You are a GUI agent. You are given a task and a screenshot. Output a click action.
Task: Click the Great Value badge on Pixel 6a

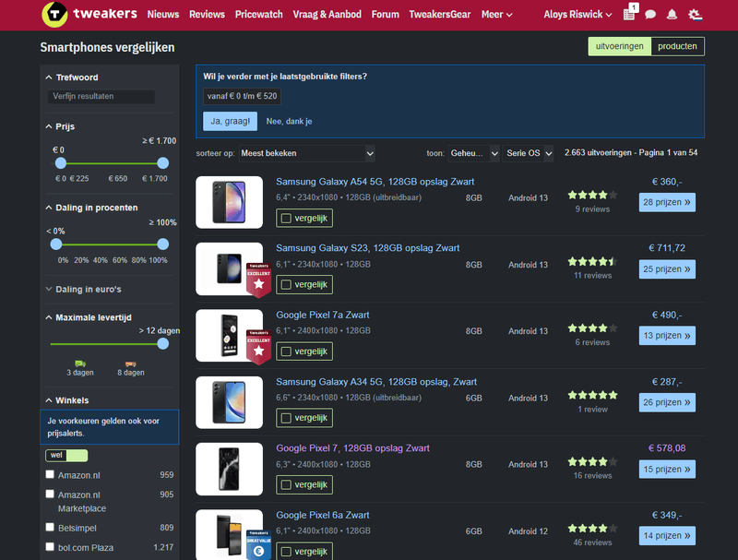(258, 544)
